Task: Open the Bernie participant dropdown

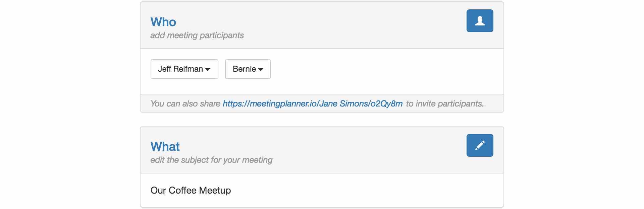Action: coord(248,69)
